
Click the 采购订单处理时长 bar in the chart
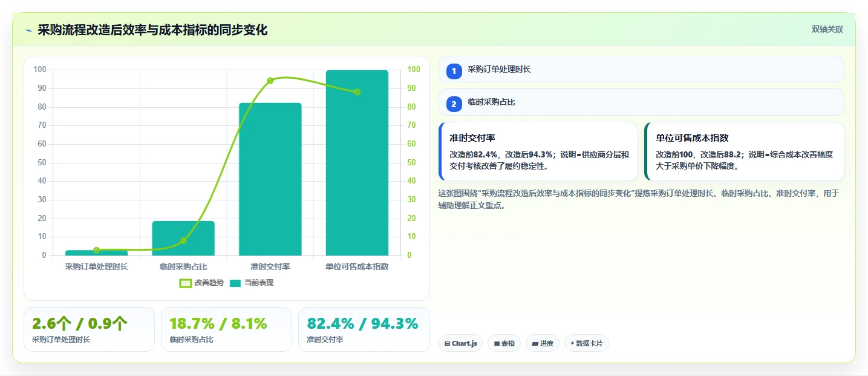click(x=96, y=253)
